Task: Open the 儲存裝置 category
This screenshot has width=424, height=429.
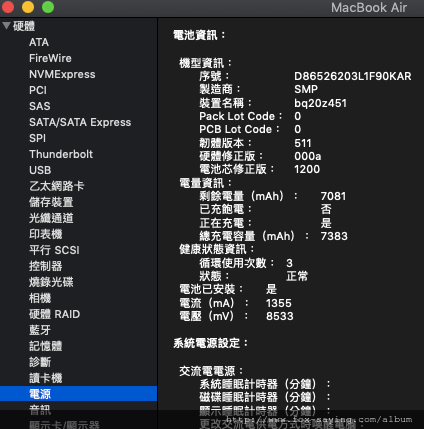Action: (x=51, y=202)
